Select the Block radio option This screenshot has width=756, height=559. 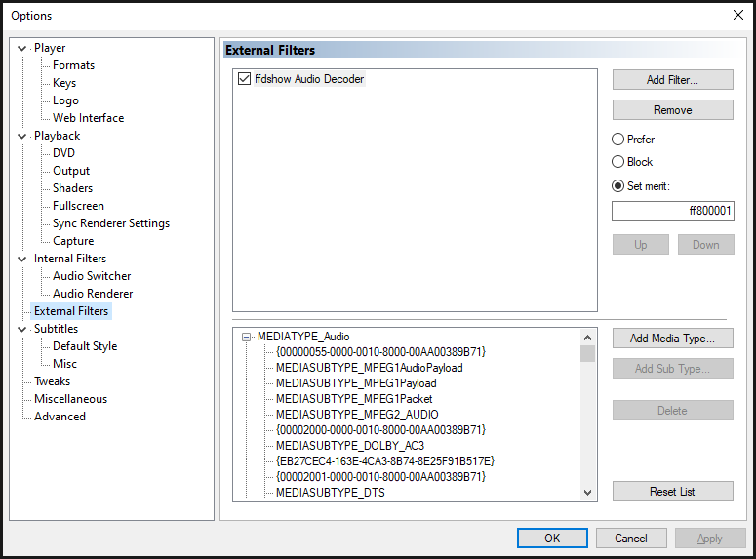pyautogui.click(x=618, y=162)
